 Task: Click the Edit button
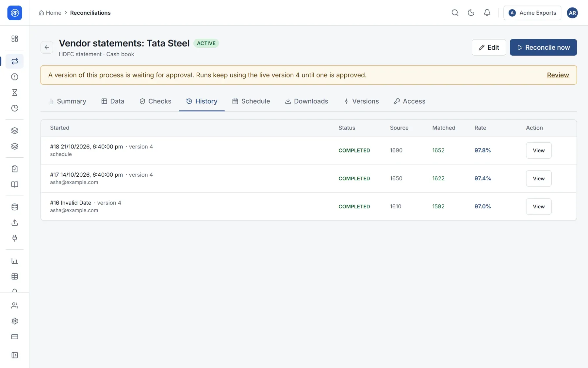[489, 47]
